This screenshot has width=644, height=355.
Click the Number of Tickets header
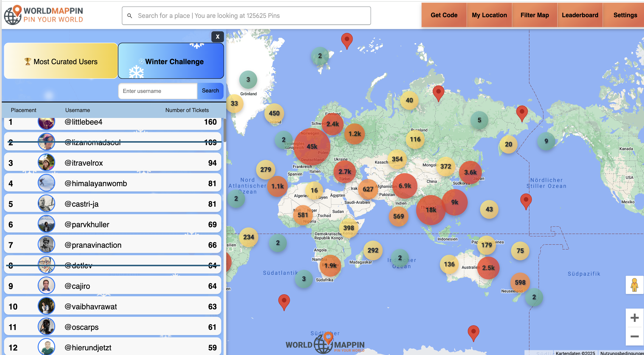(187, 110)
